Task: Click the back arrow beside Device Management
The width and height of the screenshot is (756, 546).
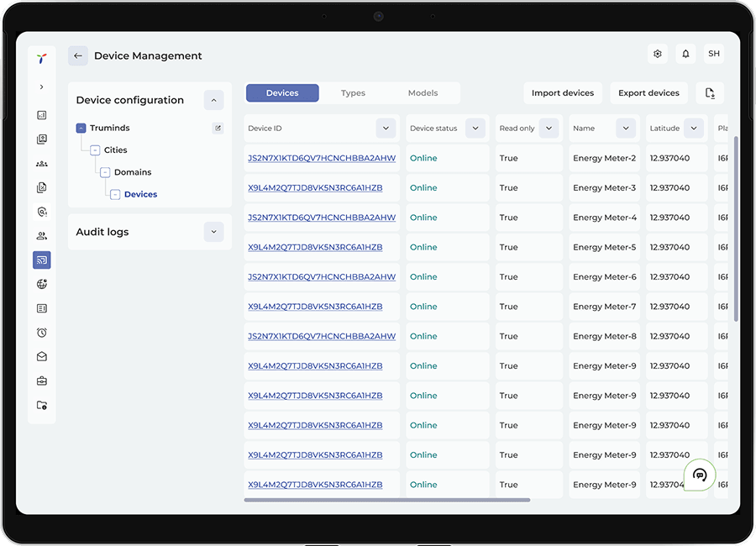Action: pyautogui.click(x=78, y=55)
